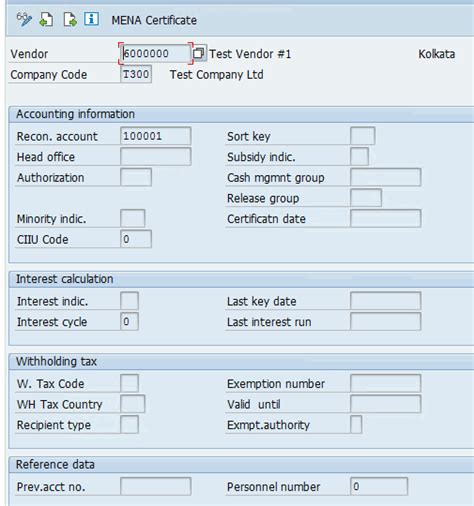Select the Minority indic. field
Image resolution: width=474 pixels, height=506 pixels.
[133, 219]
